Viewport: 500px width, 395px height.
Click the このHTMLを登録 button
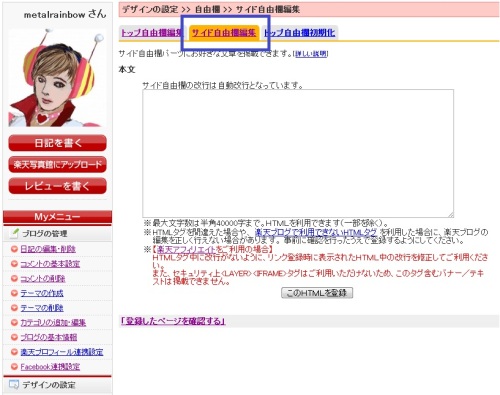[317, 293]
